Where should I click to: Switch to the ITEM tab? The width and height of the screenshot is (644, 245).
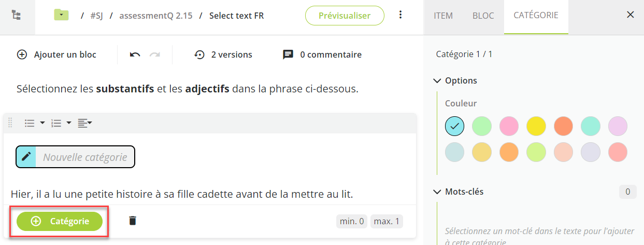point(443,16)
